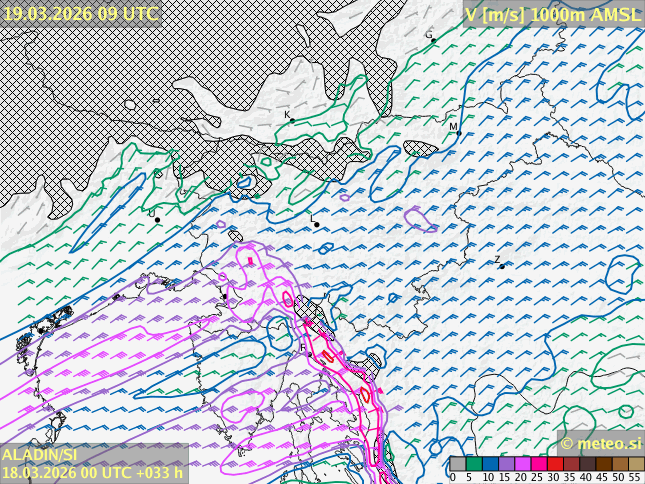
Task: Click the green 5 m/s legend swatch
Action: coord(473,464)
